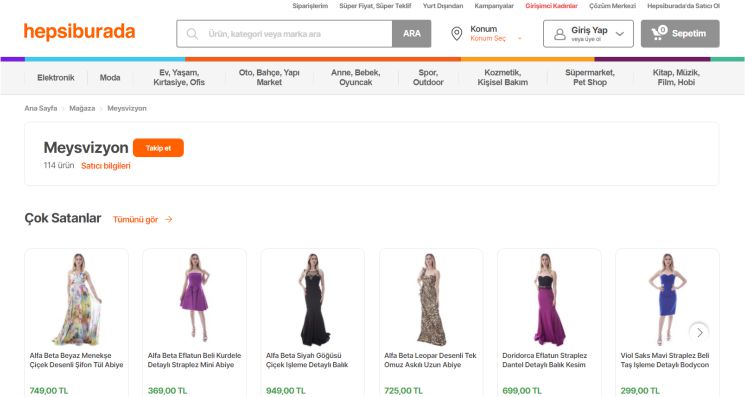Open the Girişimci Kadınlar link
Viewport: 745px width, 397px height.
coord(551,6)
